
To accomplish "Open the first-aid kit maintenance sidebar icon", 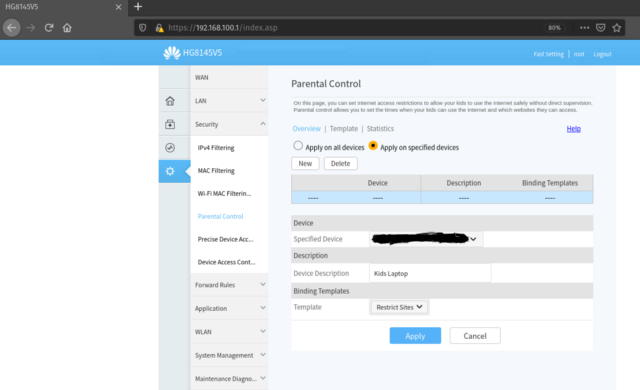I will [x=170, y=124].
